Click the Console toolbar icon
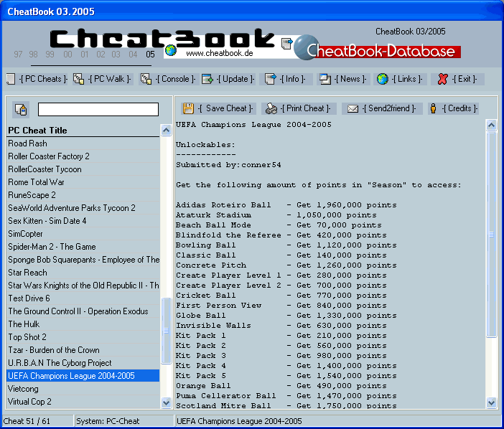Image resolution: width=504 pixels, height=429 pixels. click(146, 79)
